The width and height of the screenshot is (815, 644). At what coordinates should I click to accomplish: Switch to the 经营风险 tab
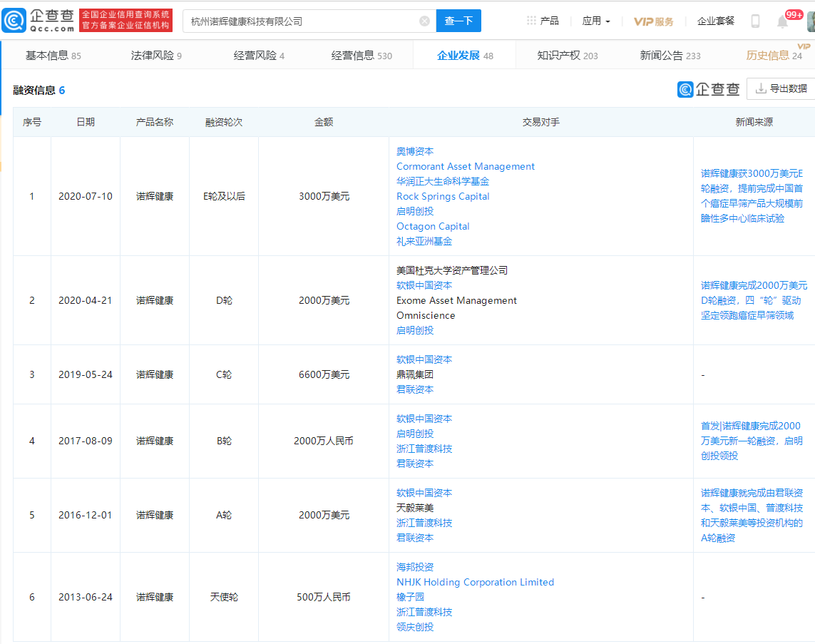tap(259, 56)
